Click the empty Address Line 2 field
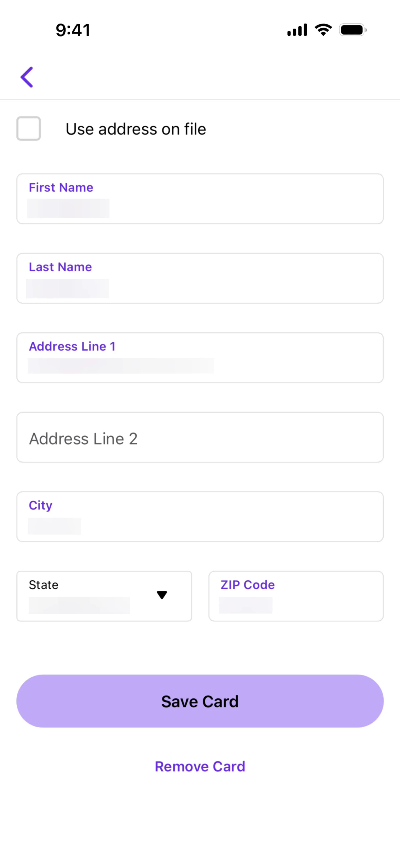Screen dimensions: 400x868 point(200,437)
